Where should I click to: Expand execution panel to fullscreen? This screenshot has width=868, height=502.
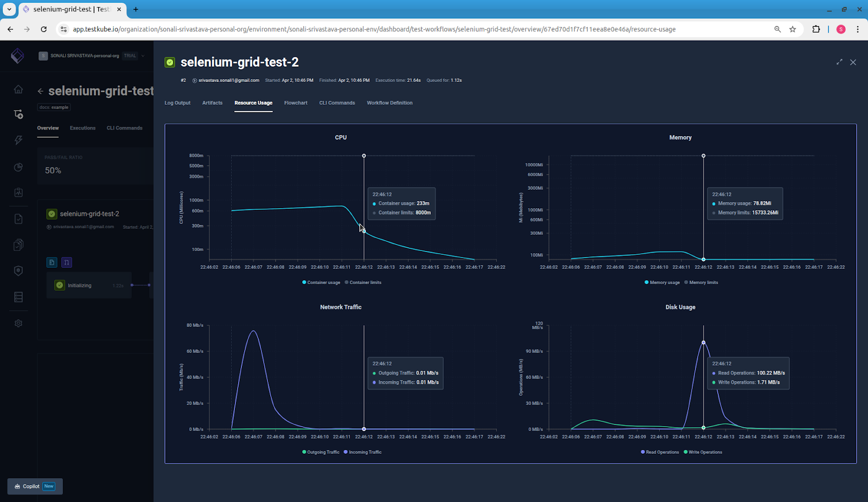(839, 62)
